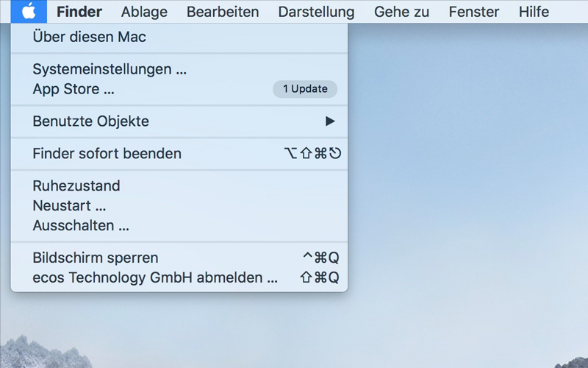The height and width of the screenshot is (368, 588).
Task: Open the Hilfe menu
Action: point(534,12)
